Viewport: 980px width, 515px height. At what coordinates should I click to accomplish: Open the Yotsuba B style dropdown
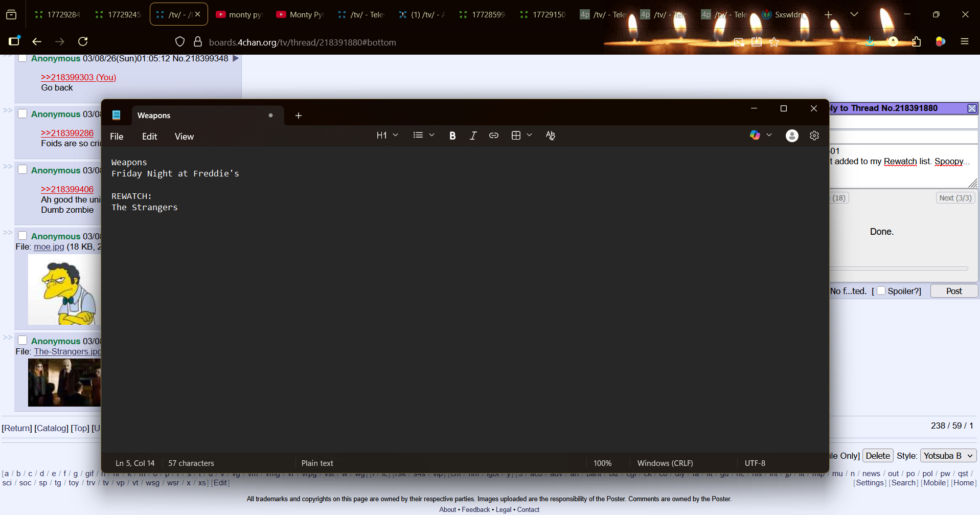(948, 456)
